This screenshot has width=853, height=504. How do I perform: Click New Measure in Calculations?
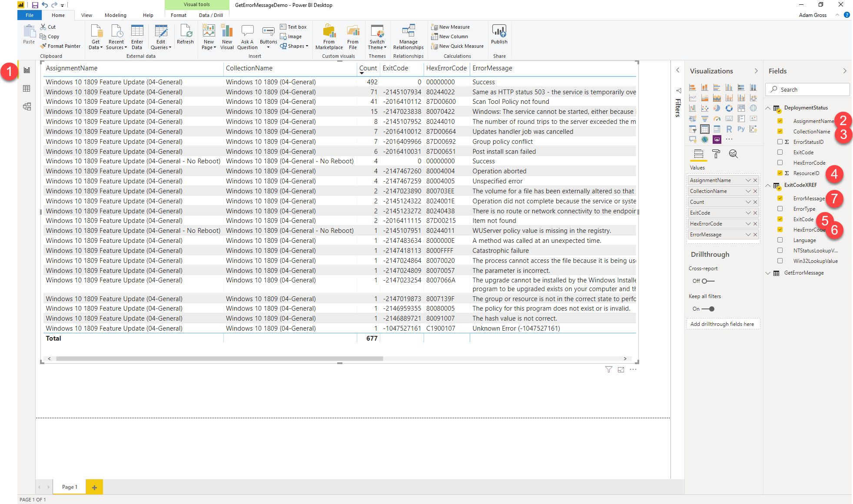tap(451, 27)
